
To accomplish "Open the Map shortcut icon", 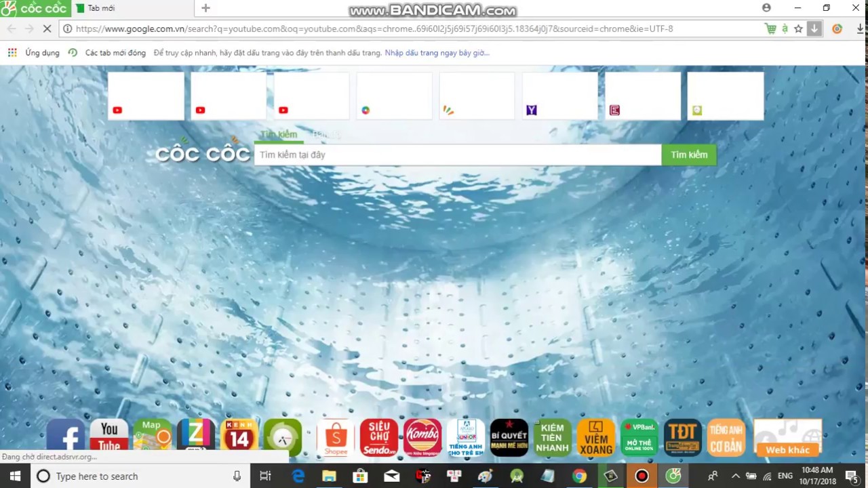I will [x=153, y=437].
